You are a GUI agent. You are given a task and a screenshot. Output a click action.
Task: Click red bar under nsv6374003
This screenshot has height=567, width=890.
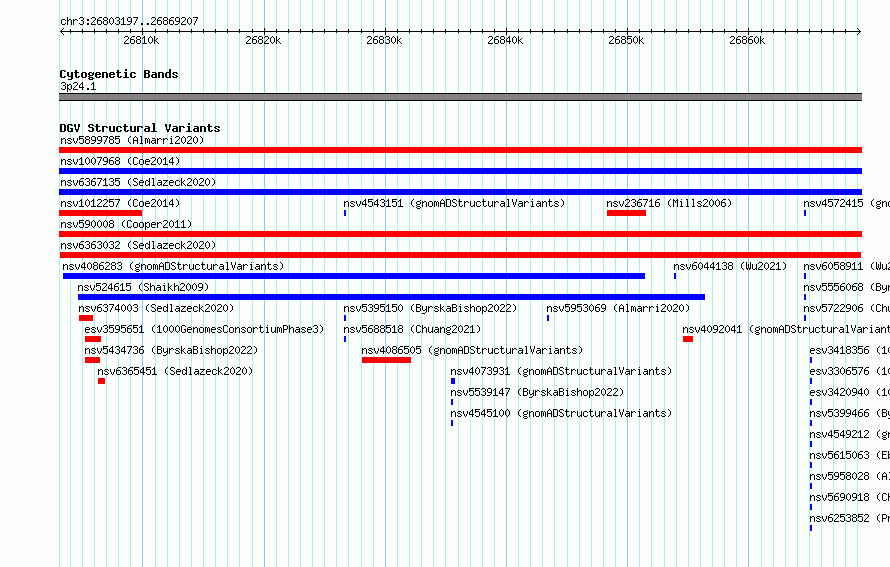[86, 318]
